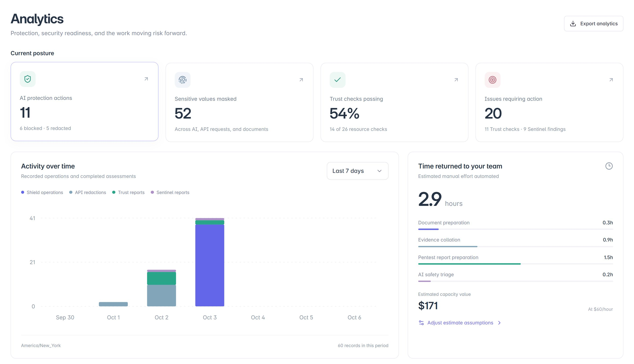Open Trust checks passing via its arrow icon
Screen dimensions: 634x364
(x=456, y=80)
